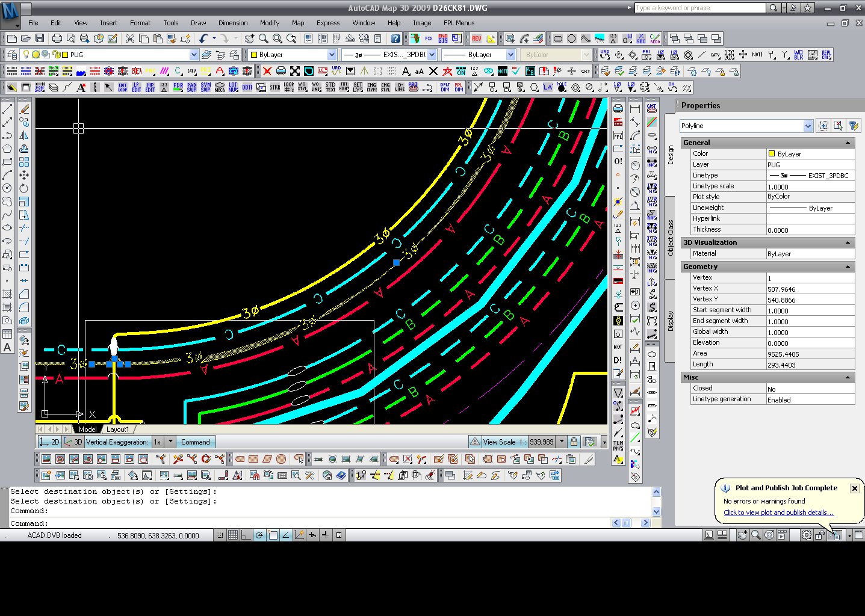865x616 pixels.
Task: Click the Color property yellow swatch
Action: pyautogui.click(x=772, y=154)
